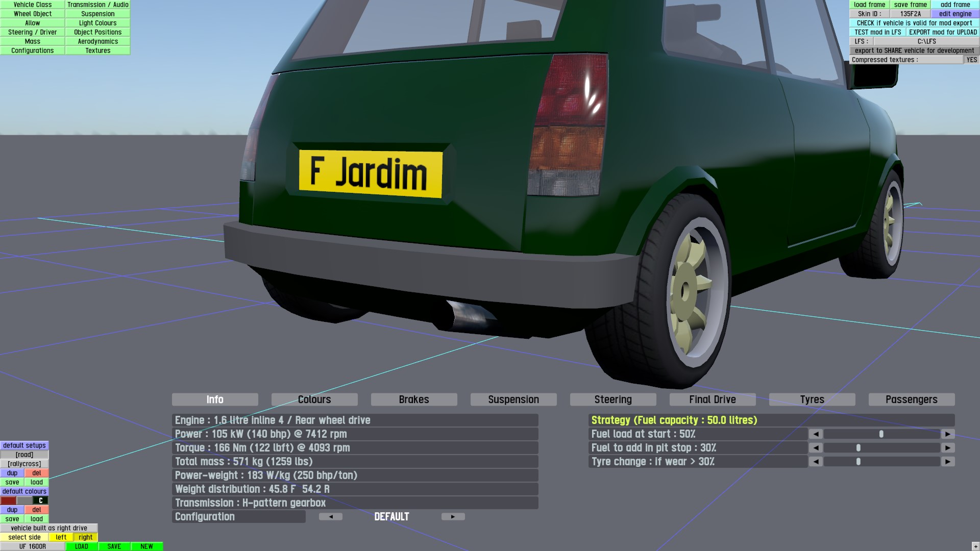Select right driver side
The height and width of the screenshot is (551, 980).
tap(85, 537)
